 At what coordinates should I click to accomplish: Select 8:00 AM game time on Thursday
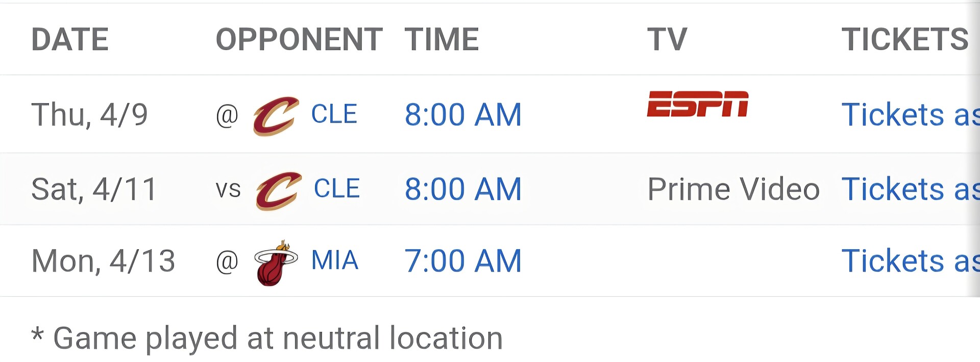pos(463,114)
